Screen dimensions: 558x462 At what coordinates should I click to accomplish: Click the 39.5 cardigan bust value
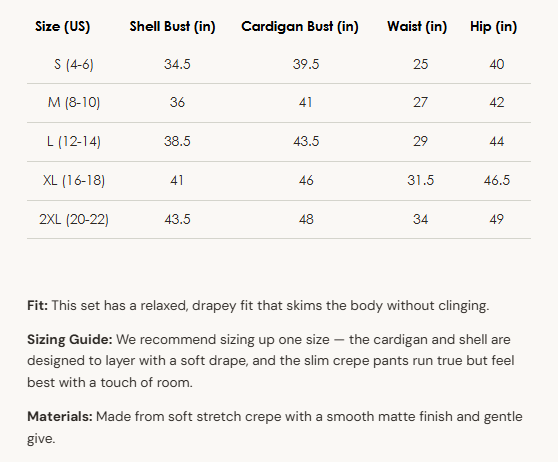(306, 64)
